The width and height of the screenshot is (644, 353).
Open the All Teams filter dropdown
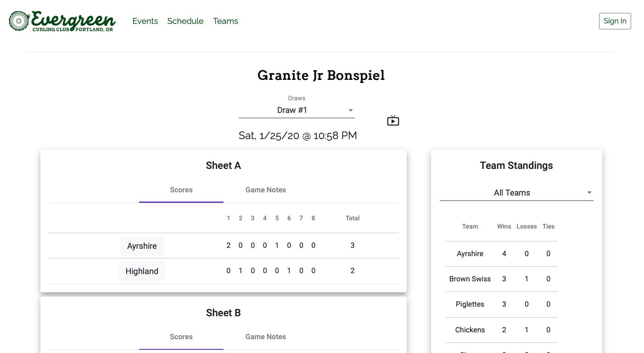pos(512,193)
